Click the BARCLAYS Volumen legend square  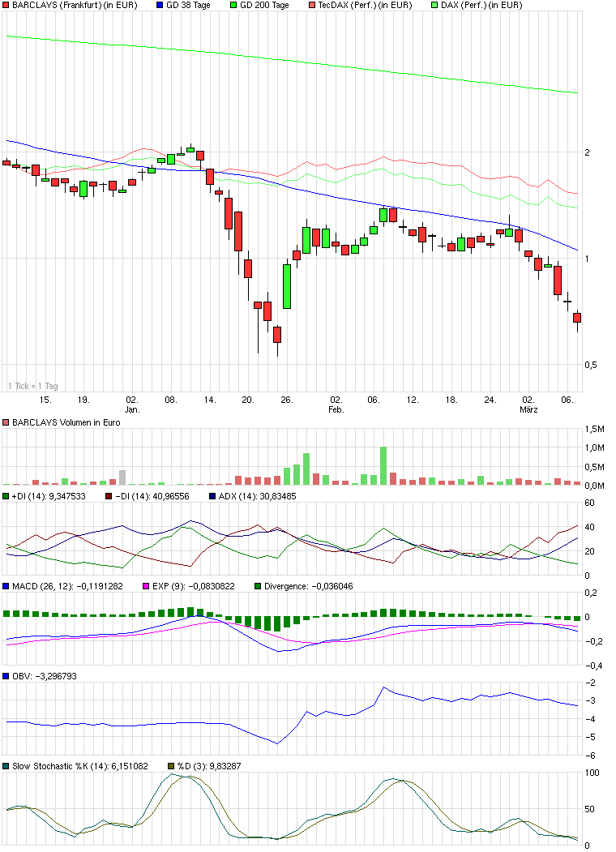6,422
